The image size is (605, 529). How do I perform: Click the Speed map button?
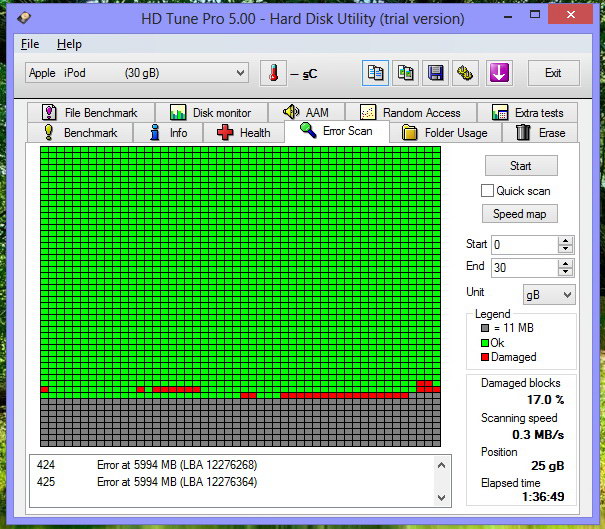point(521,214)
